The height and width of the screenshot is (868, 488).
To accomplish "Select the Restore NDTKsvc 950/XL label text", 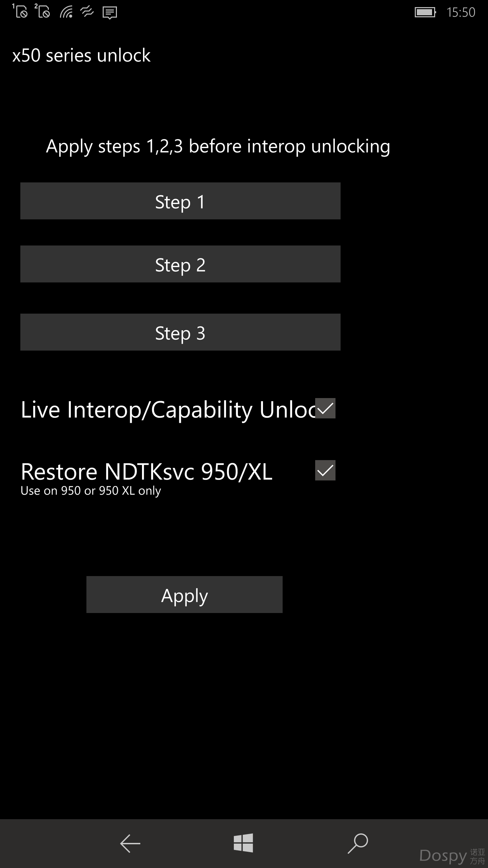I will (147, 472).
